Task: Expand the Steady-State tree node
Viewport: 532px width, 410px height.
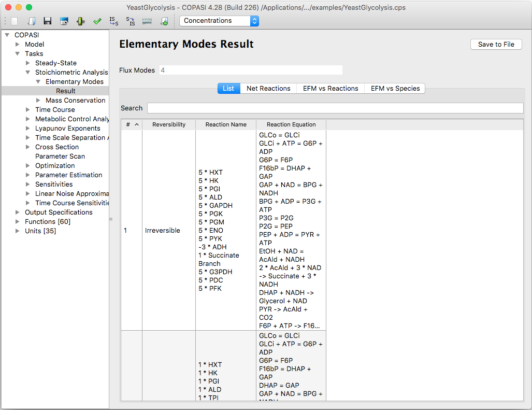Action: pos(28,63)
